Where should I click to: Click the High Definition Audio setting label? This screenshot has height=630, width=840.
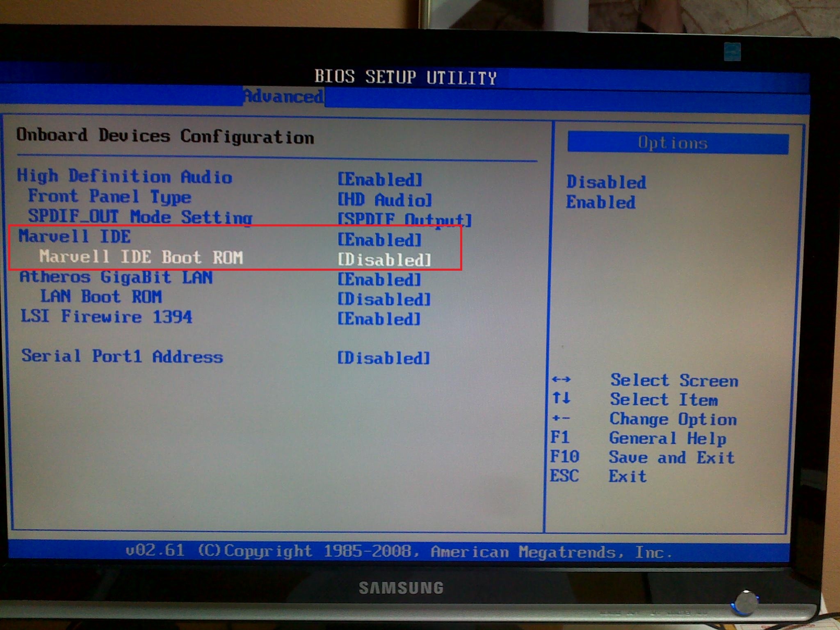tap(125, 176)
